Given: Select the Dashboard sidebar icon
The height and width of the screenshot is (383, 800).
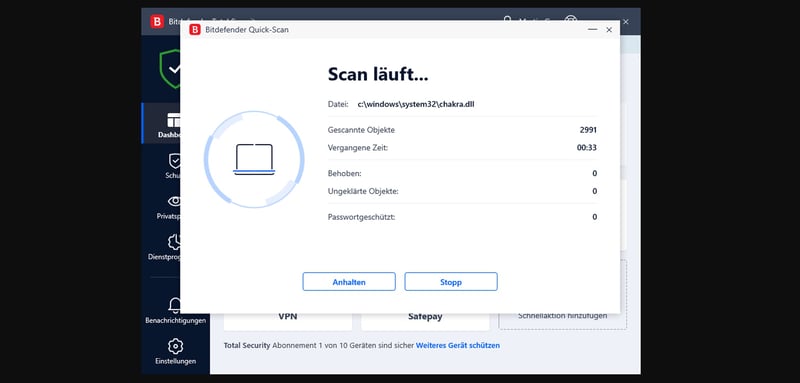Looking at the screenshot, I should point(173,120).
